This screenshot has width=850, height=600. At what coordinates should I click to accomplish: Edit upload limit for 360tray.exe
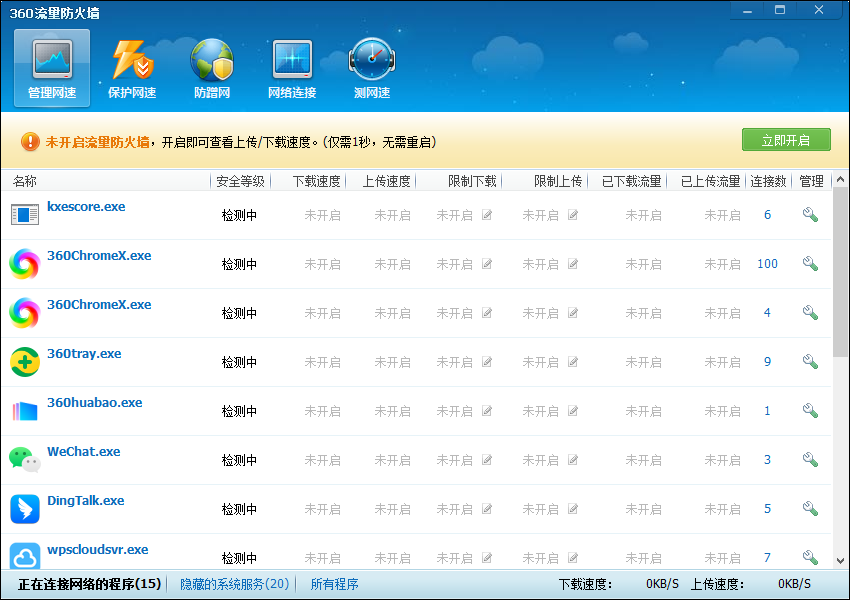[572, 362]
